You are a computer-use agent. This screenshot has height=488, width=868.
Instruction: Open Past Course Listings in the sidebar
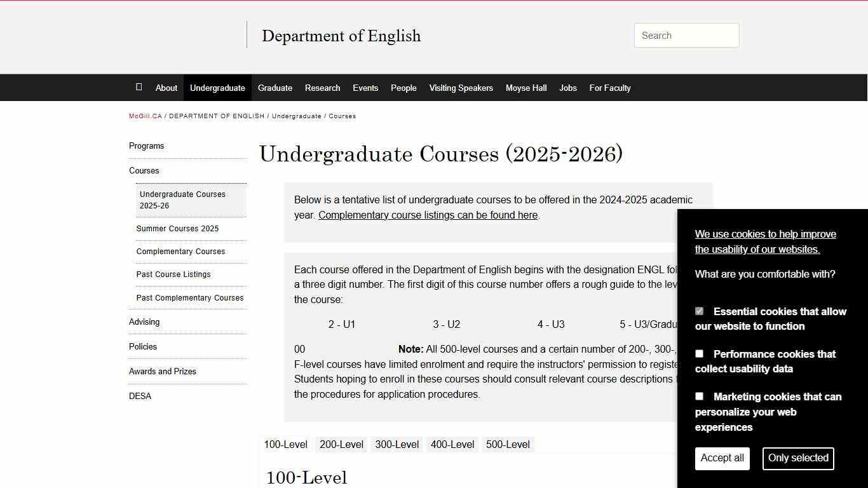point(173,274)
